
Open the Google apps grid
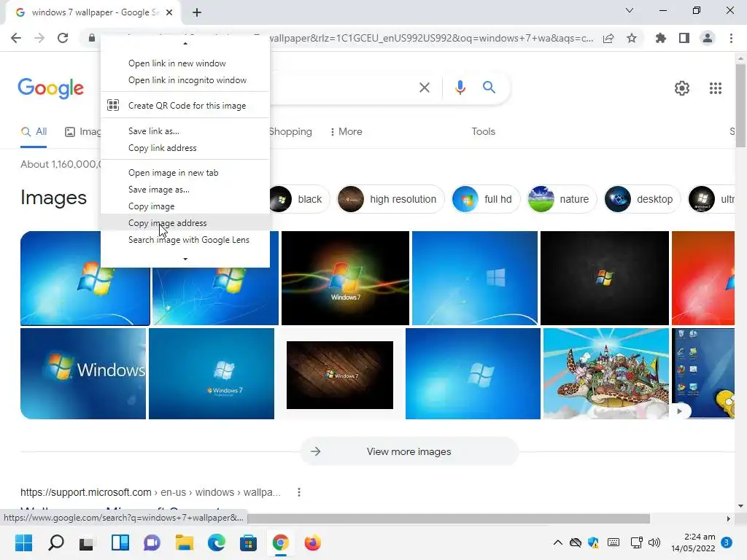click(715, 88)
